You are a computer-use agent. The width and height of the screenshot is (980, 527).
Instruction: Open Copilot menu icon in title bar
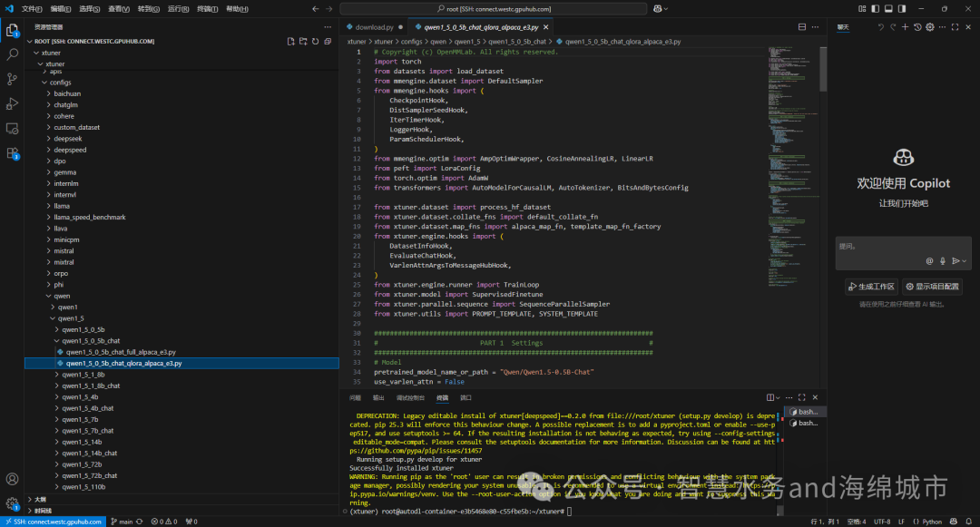click(x=660, y=9)
